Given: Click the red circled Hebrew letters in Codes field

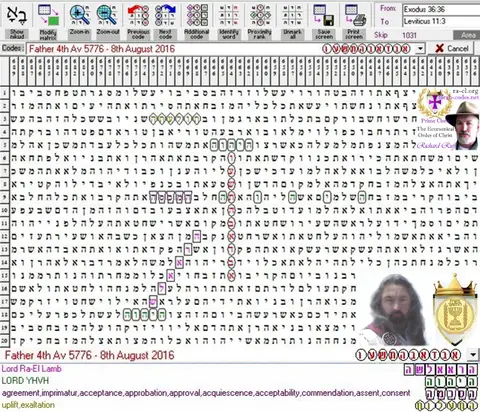Looking at the screenshot, I should pos(366,49).
